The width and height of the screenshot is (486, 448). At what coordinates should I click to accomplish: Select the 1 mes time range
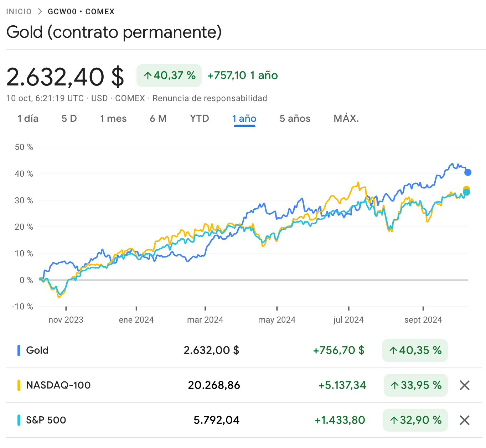tap(113, 119)
